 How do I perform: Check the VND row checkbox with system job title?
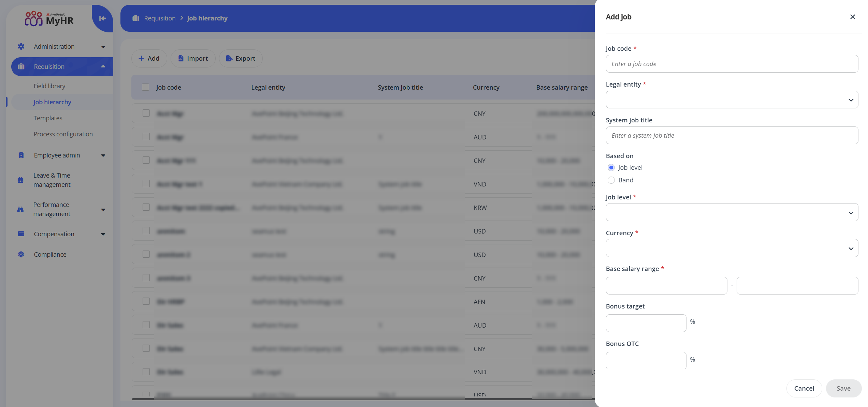(x=146, y=184)
